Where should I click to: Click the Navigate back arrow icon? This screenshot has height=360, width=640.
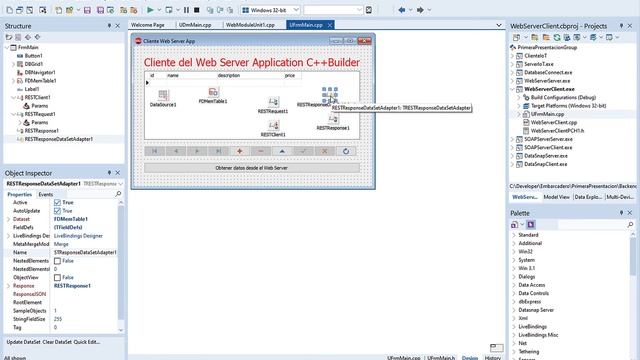[402, 10]
